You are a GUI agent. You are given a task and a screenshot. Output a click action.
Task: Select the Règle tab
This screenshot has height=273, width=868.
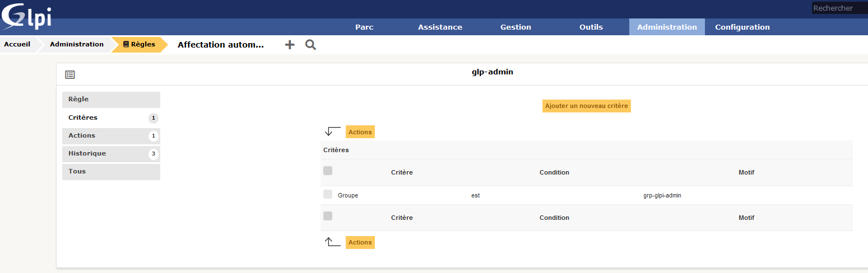[78, 99]
